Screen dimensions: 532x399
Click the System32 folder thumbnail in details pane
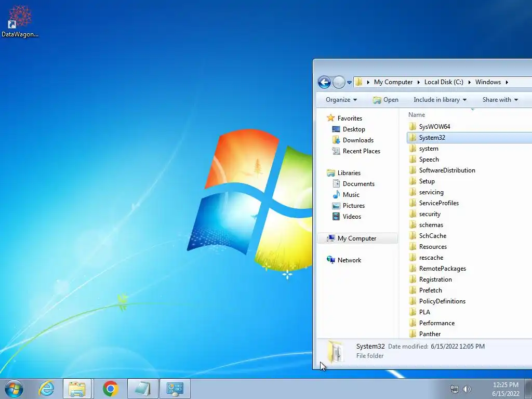335,352
